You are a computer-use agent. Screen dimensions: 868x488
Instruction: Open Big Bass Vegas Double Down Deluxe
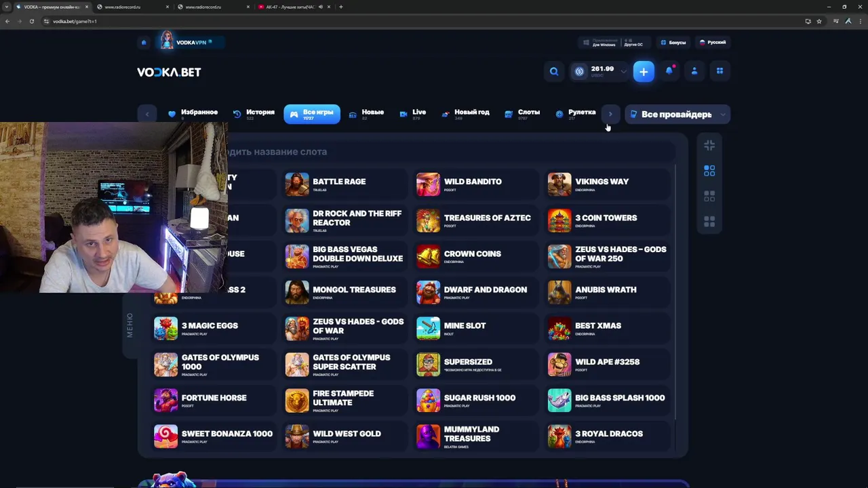(x=344, y=256)
